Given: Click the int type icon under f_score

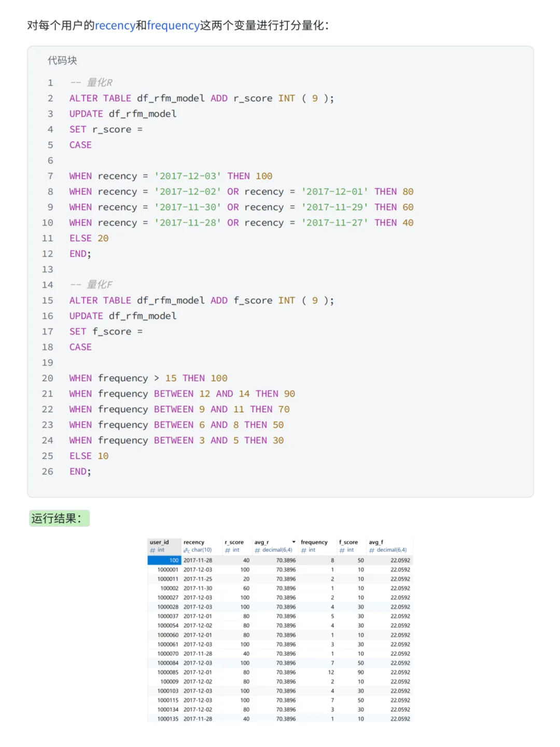Looking at the screenshot, I should click(342, 550).
